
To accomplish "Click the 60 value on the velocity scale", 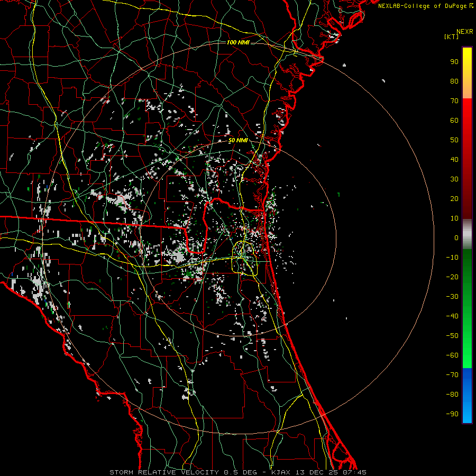I will [x=454, y=121].
